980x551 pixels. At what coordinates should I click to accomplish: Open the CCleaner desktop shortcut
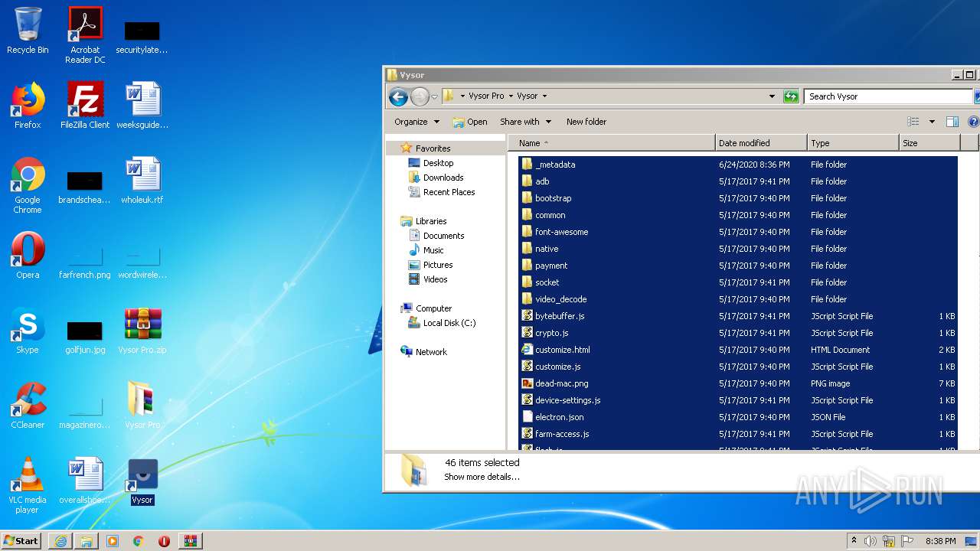pos(28,406)
